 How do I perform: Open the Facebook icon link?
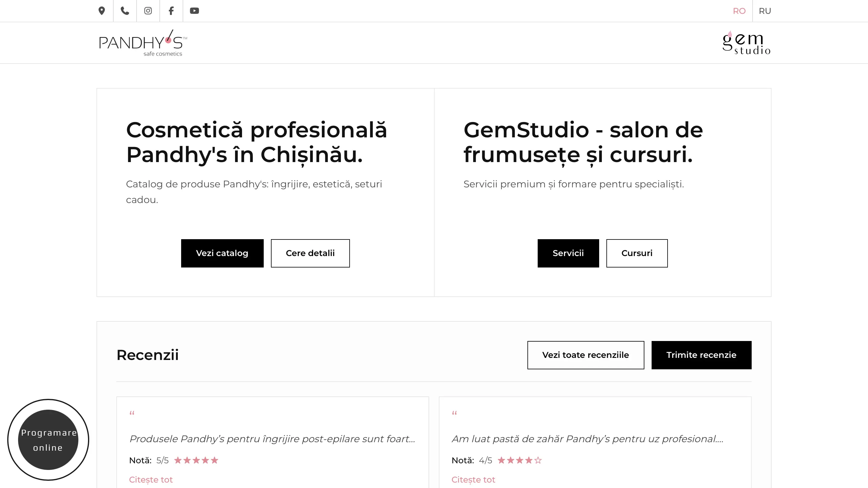(171, 11)
